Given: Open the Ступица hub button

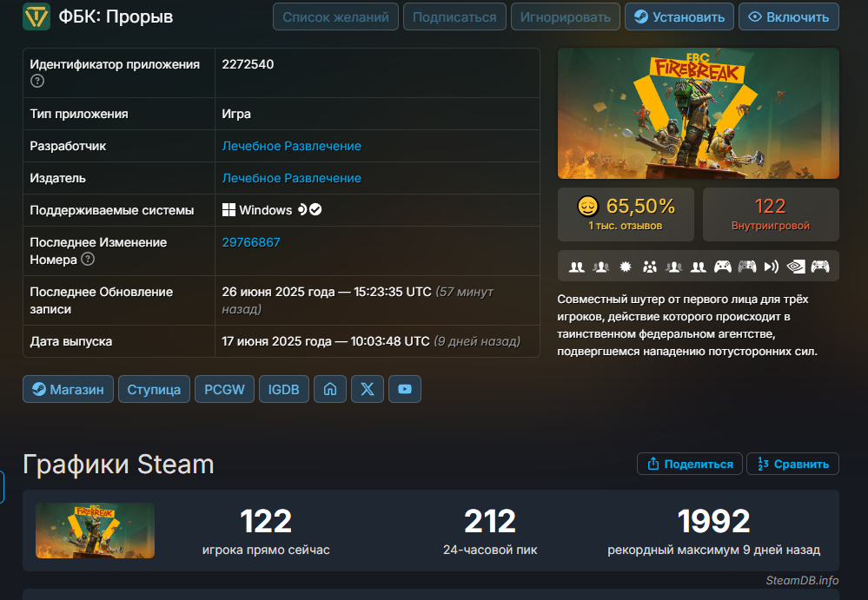Looking at the screenshot, I should 154,389.
